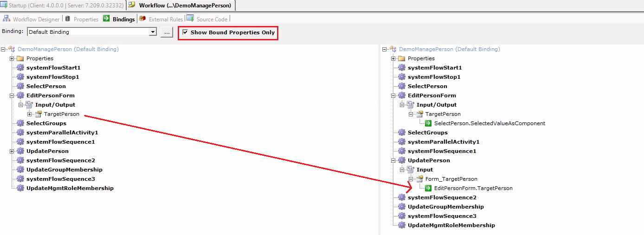Click the Form_TargetPerson property icon

click(x=420, y=179)
